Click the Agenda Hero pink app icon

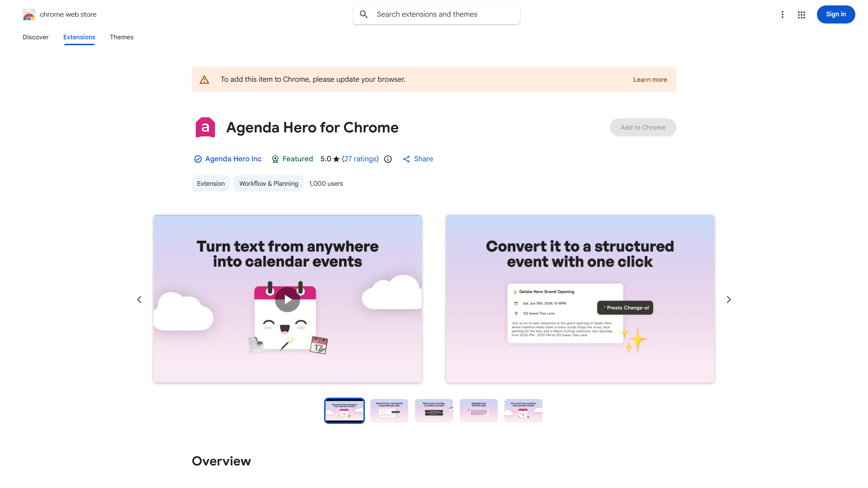[205, 127]
